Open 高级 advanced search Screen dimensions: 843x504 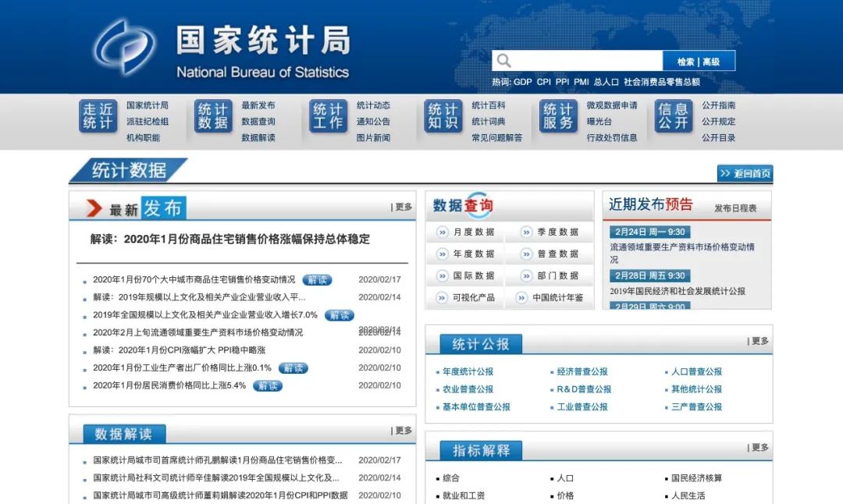point(711,62)
